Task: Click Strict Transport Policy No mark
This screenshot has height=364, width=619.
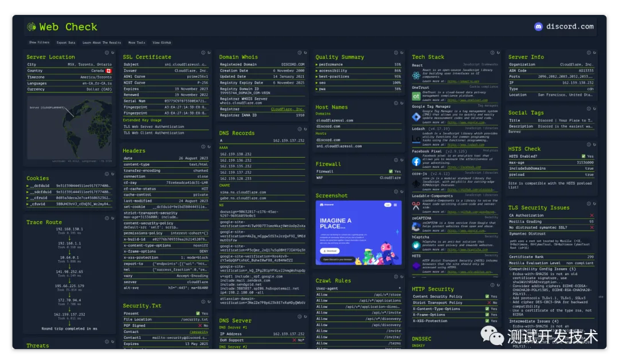Action: point(489,303)
